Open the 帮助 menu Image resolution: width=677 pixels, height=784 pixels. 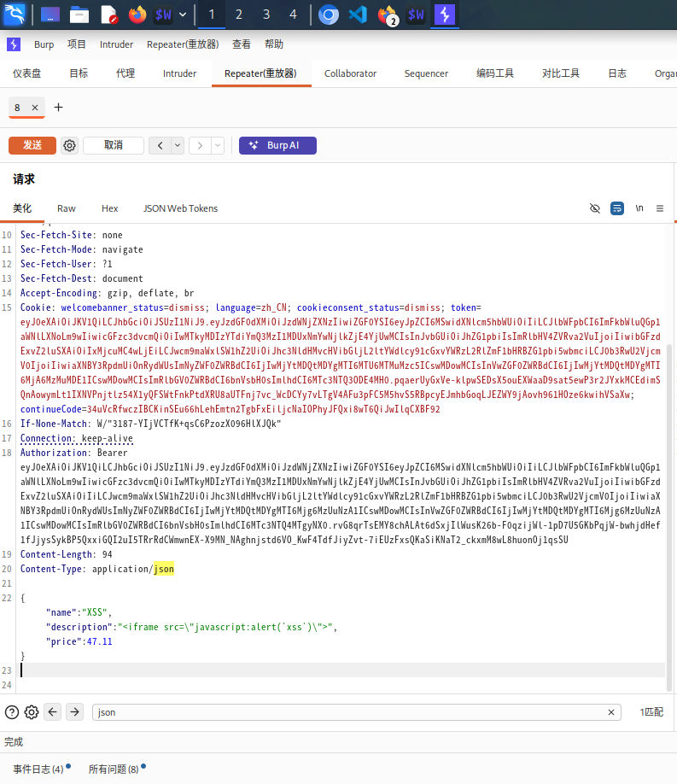pos(274,44)
